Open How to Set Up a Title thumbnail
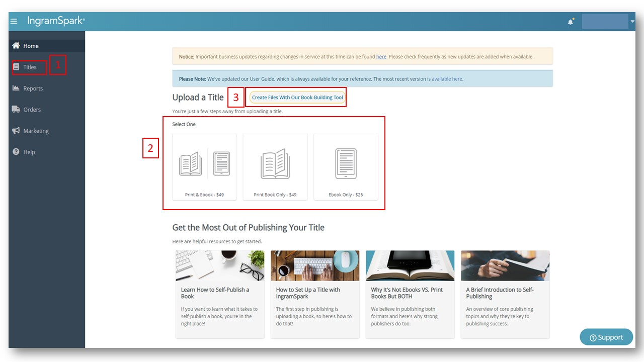Screen dimensions: 644x362 pos(315,265)
